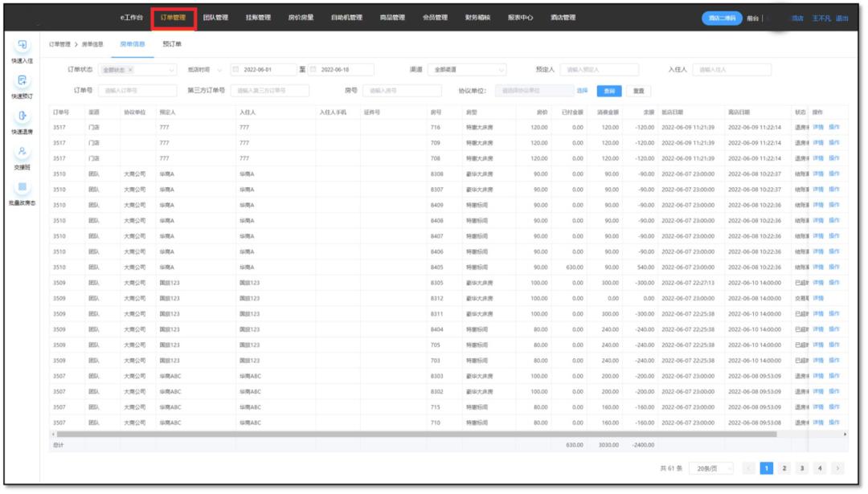Click the right arrow of the horizontal scrollbar
Screen dimensions: 868x494
tap(845, 435)
